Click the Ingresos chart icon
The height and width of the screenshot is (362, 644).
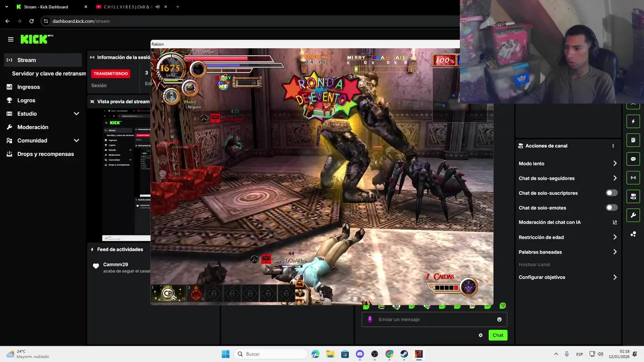[x=9, y=87]
